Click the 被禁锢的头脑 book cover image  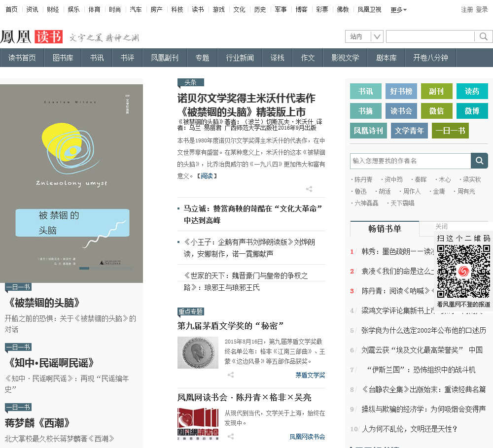[x=71, y=183]
